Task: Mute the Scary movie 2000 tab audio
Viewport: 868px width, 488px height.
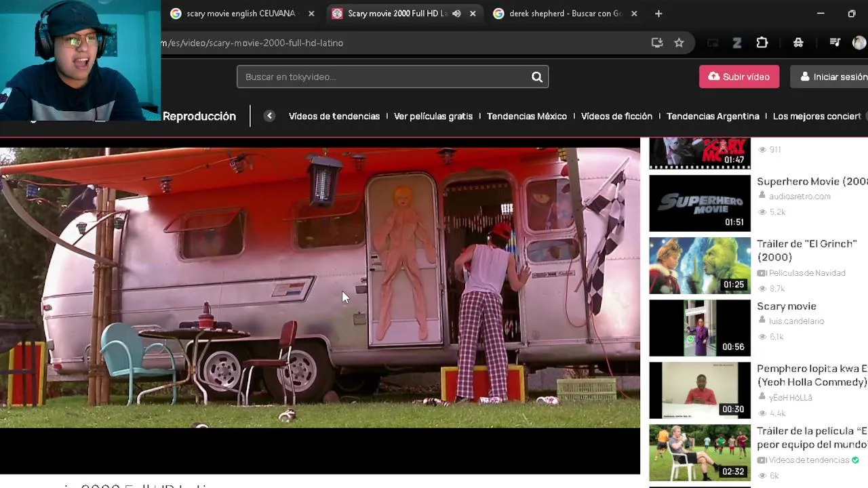Action: (456, 14)
